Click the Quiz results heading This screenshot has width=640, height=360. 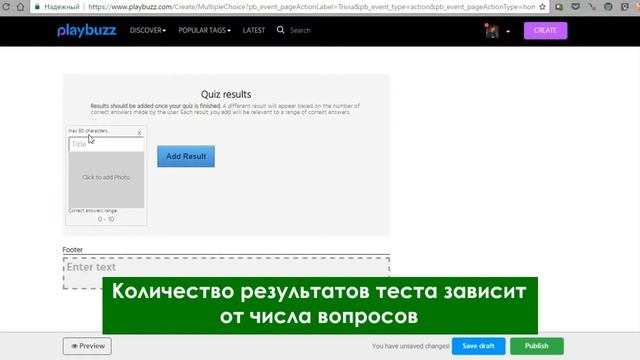point(226,94)
